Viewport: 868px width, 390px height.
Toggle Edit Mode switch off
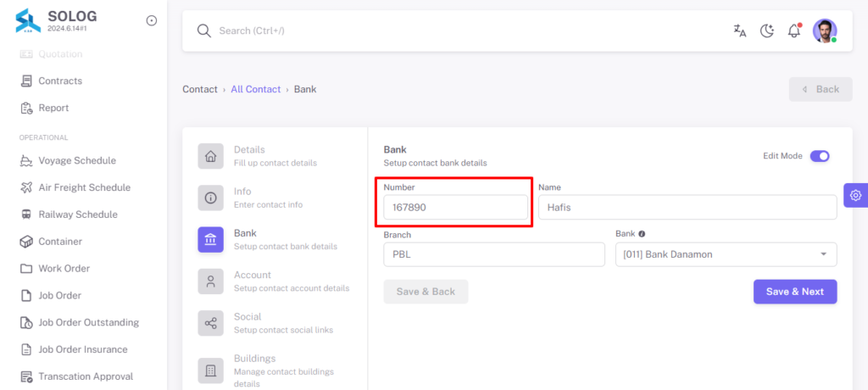point(820,156)
